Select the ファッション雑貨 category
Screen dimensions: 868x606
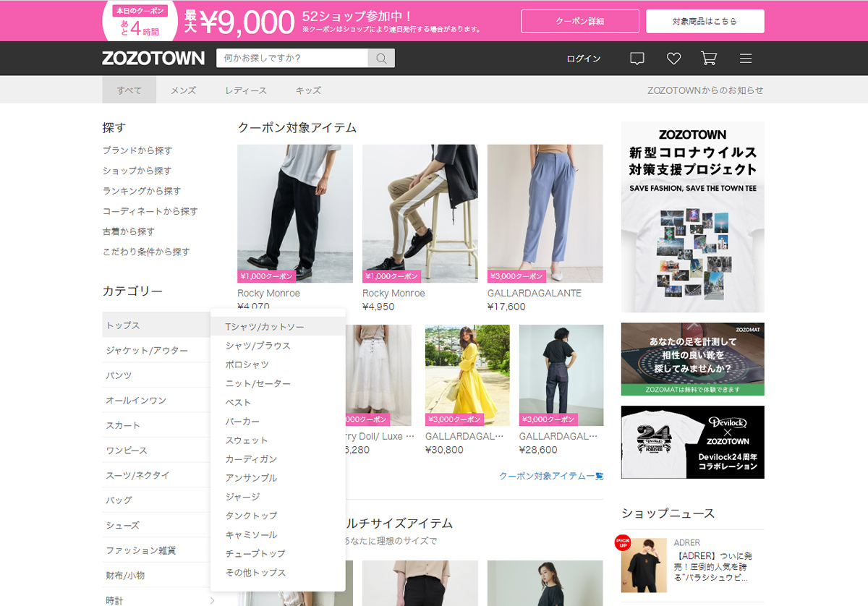(156, 550)
